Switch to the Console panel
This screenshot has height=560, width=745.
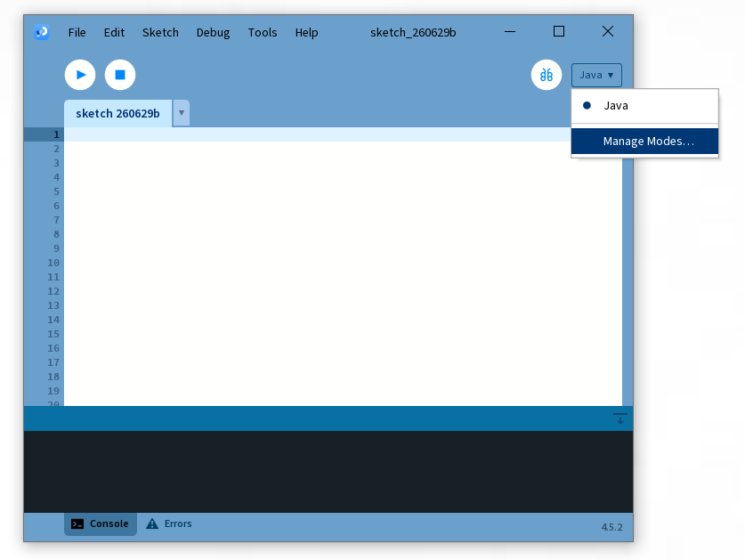click(101, 523)
